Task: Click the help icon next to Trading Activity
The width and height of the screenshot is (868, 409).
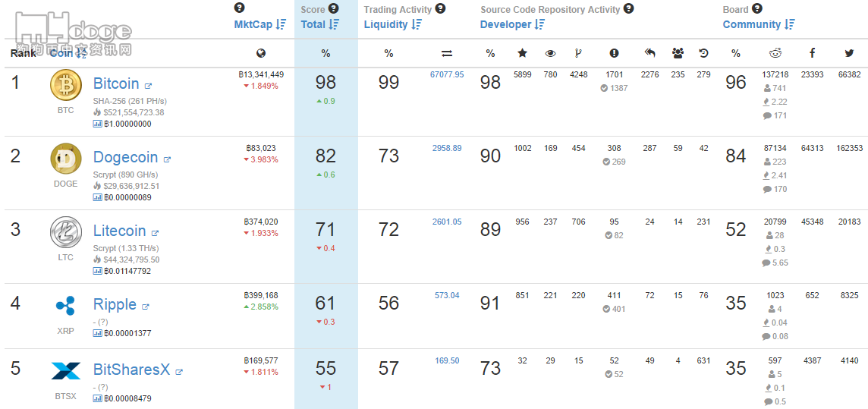Action: [441, 9]
